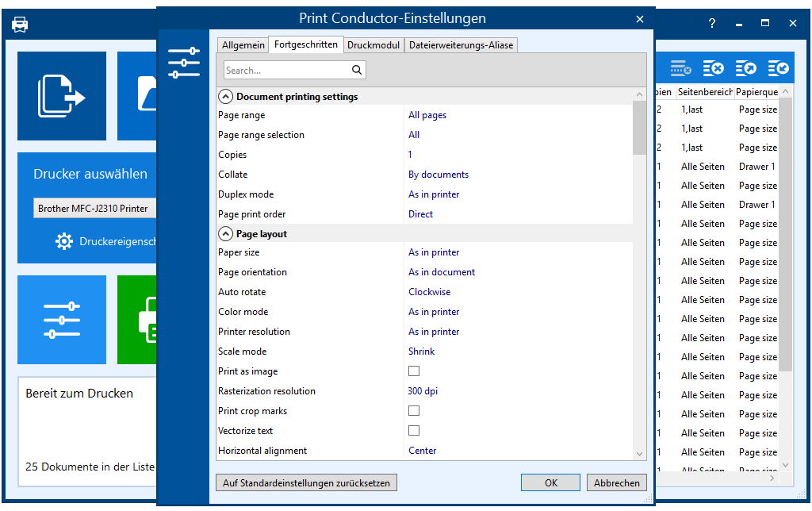Click the Papierquelle column header

(x=756, y=92)
